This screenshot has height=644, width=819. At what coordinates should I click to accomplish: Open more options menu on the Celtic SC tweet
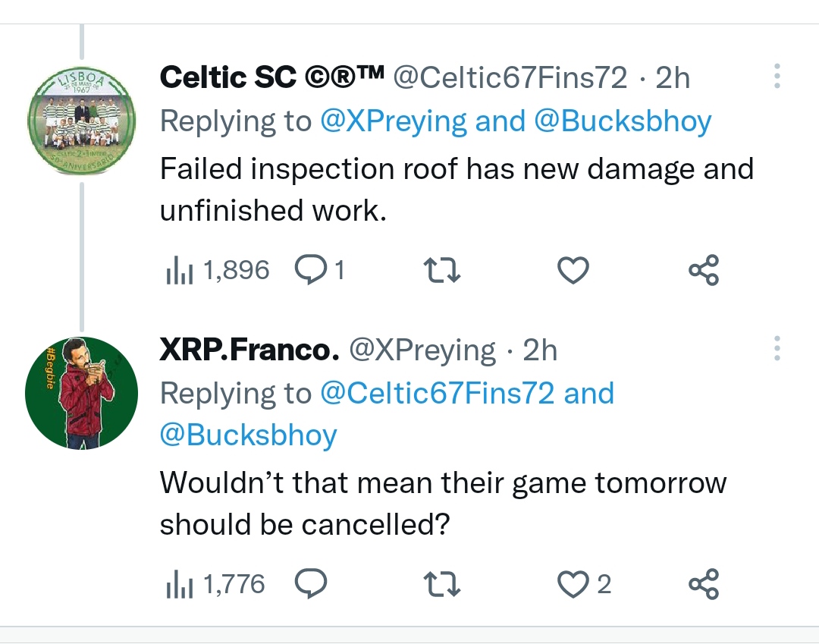[776, 77]
